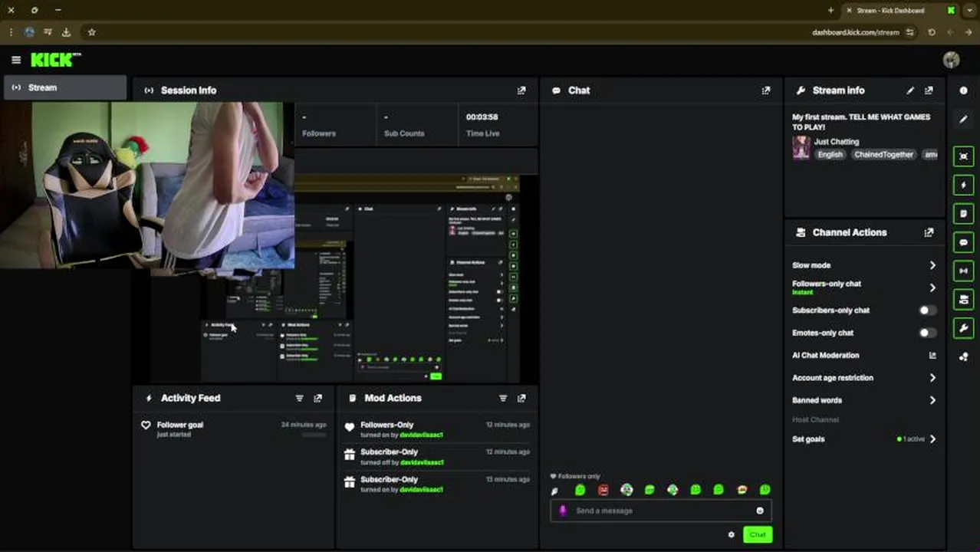Pop out the Session Info panel

tap(521, 90)
